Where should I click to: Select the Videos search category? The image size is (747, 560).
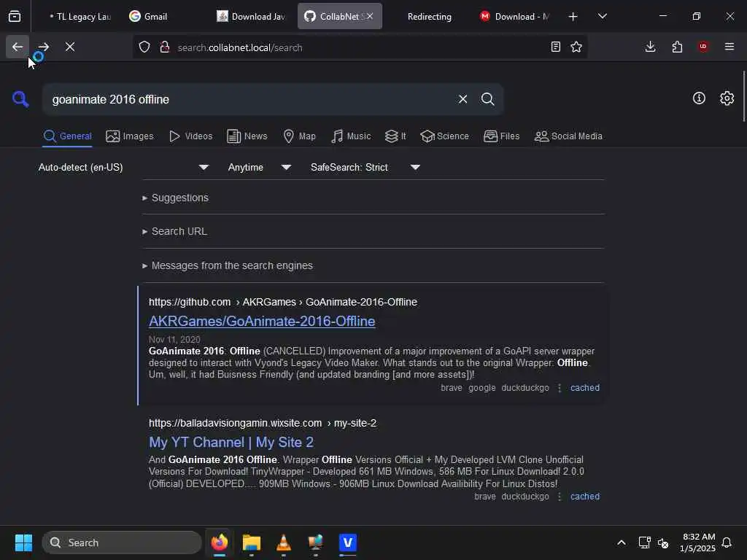point(190,136)
